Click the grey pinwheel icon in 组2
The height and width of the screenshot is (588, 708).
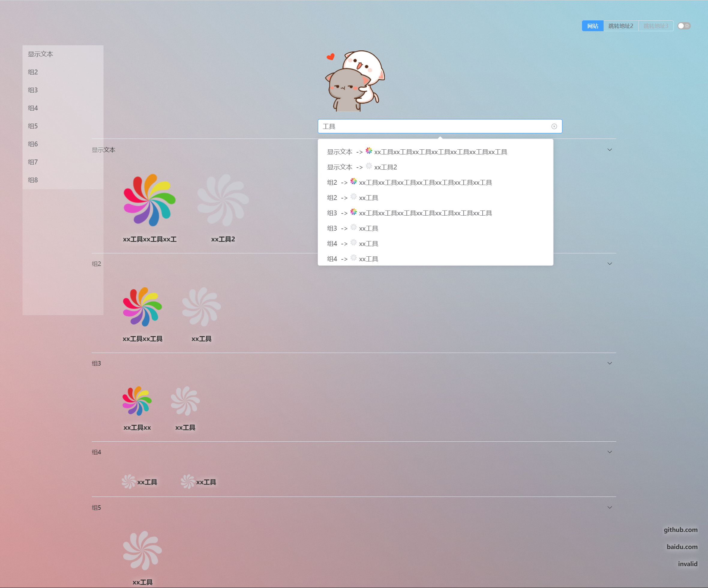(201, 307)
